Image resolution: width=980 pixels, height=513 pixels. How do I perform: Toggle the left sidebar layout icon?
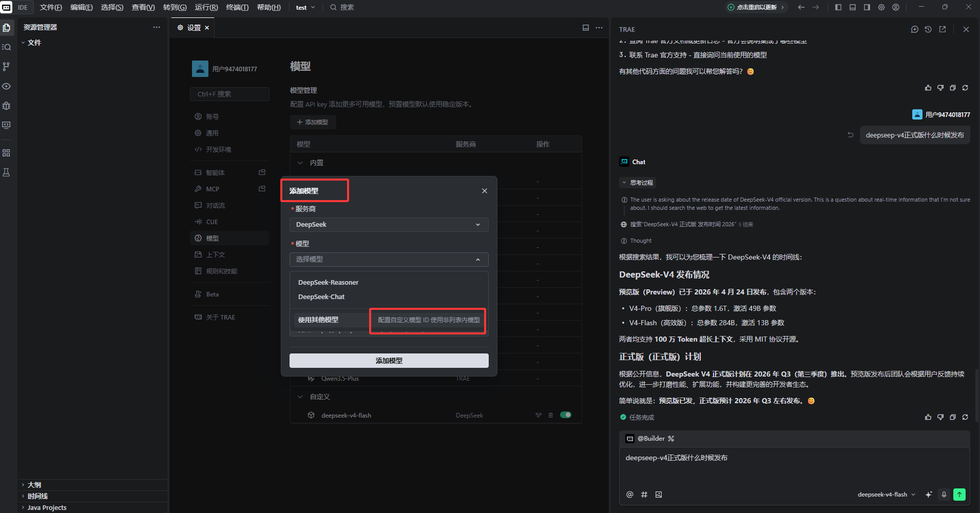[838, 7]
